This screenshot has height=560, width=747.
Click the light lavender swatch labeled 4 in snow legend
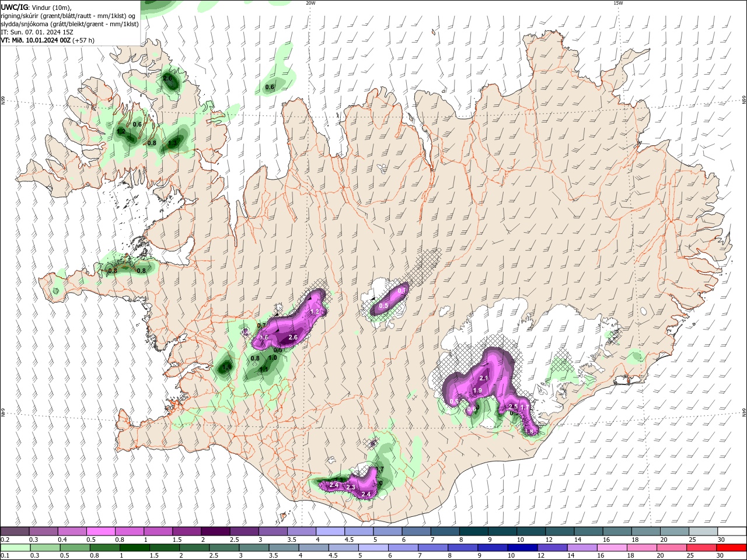click(330, 531)
